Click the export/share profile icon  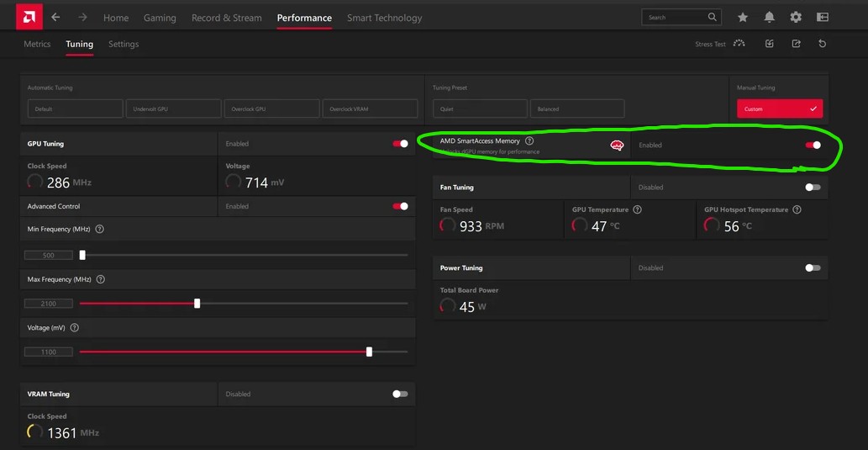pos(796,44)
